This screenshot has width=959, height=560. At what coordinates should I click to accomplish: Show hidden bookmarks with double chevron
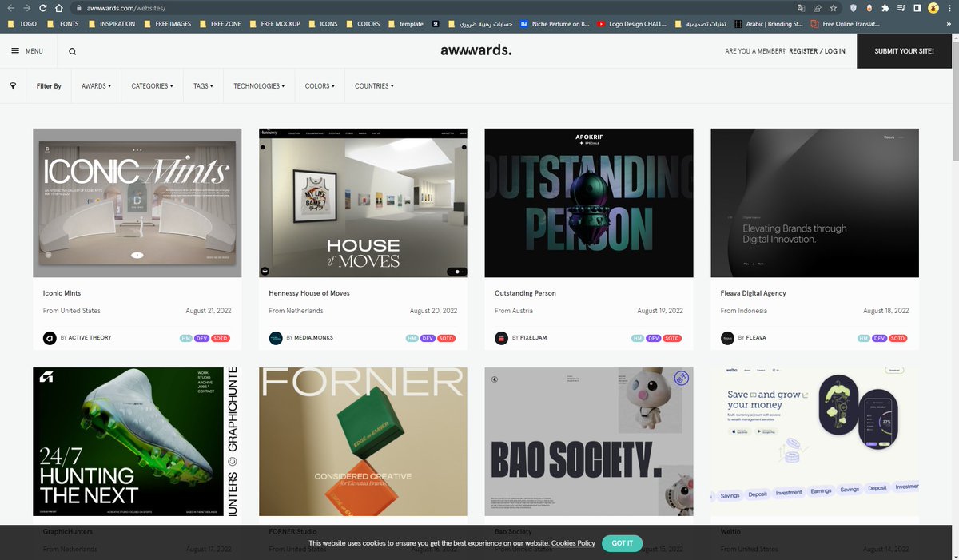[x=949, y=24]
